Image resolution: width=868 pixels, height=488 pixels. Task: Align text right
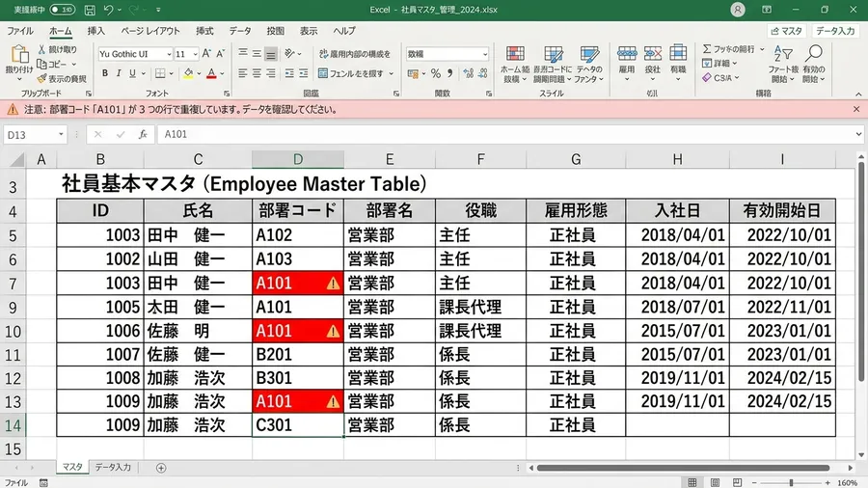(271, 73)
